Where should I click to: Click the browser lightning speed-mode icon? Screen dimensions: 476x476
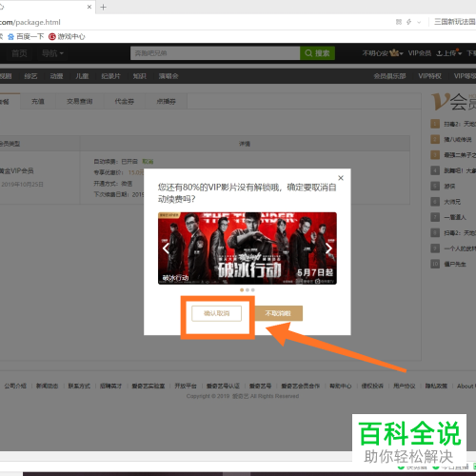(408, 22)
